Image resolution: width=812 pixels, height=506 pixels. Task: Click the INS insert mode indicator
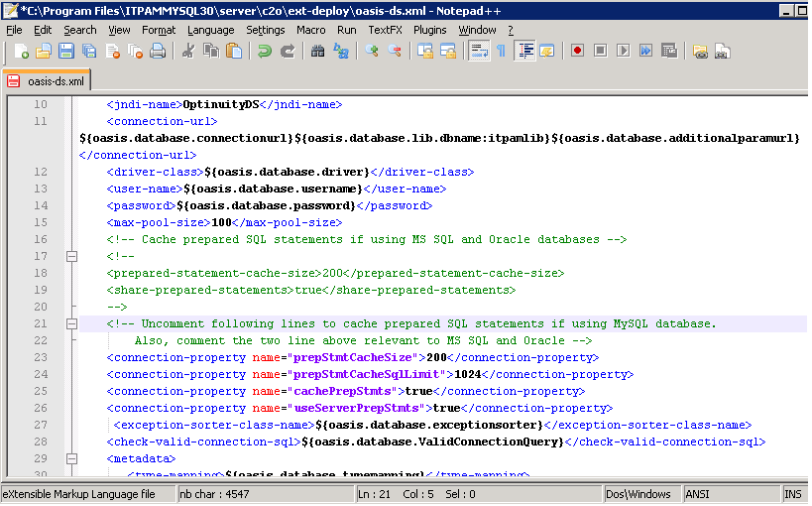tap(792, 493)
